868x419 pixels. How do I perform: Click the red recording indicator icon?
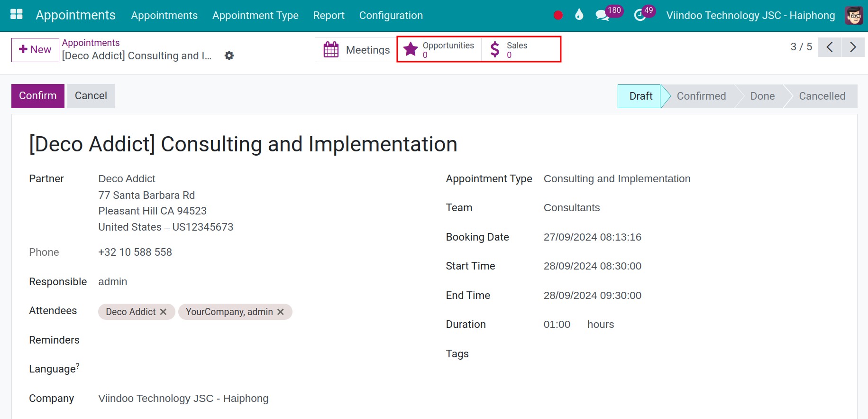click(x=558, y=15)
